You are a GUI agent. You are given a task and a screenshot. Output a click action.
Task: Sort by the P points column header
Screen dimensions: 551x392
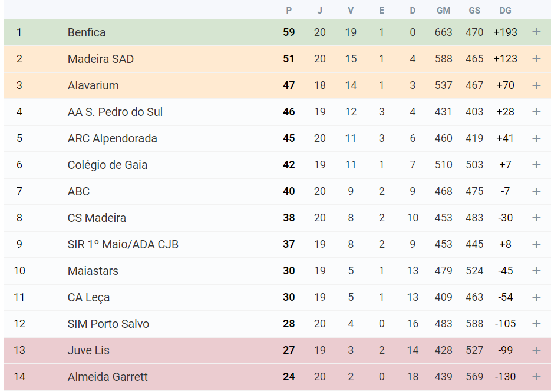289,11
